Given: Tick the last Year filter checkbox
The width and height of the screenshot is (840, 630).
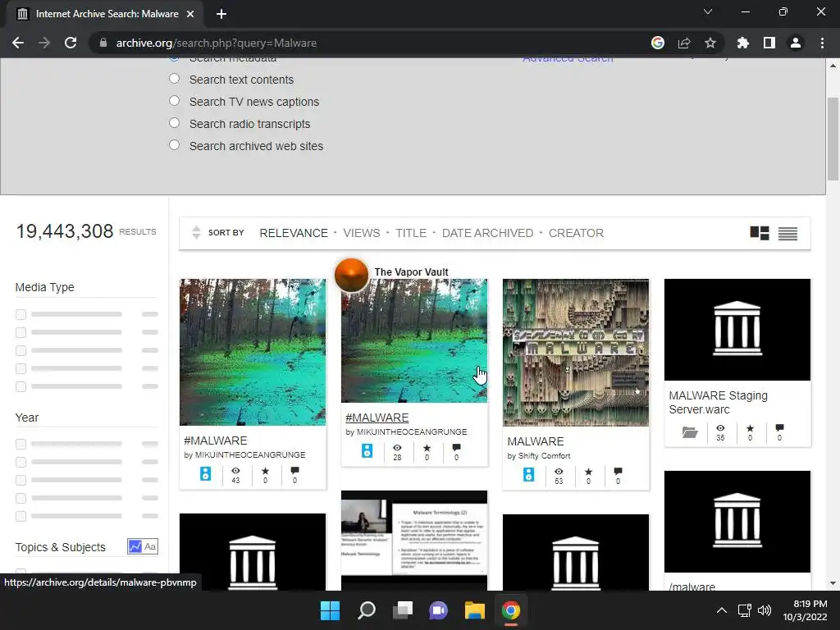Looking at the screenshot, I should point(21,517).
